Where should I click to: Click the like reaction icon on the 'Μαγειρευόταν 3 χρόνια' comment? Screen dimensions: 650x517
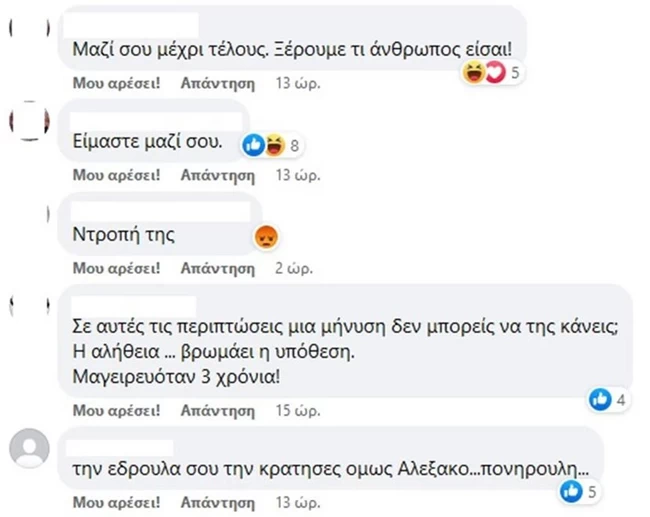(x=600, y=399)
